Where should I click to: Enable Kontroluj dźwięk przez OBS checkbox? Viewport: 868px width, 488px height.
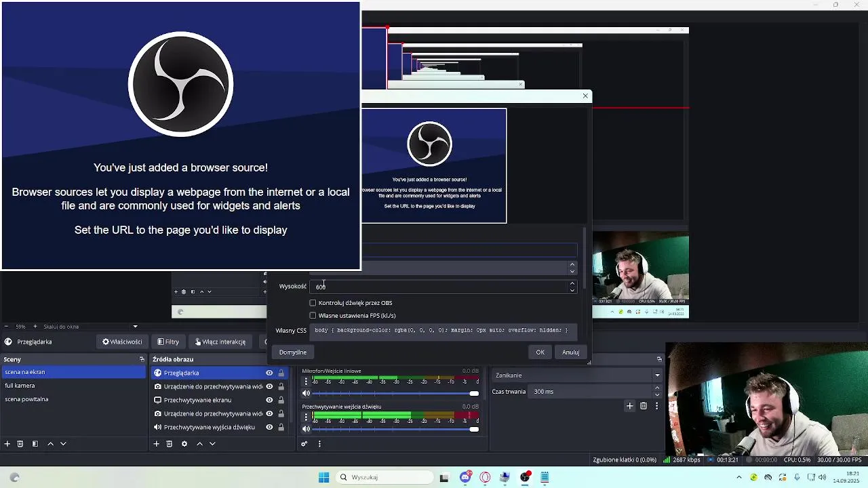(x=313, y=303)
